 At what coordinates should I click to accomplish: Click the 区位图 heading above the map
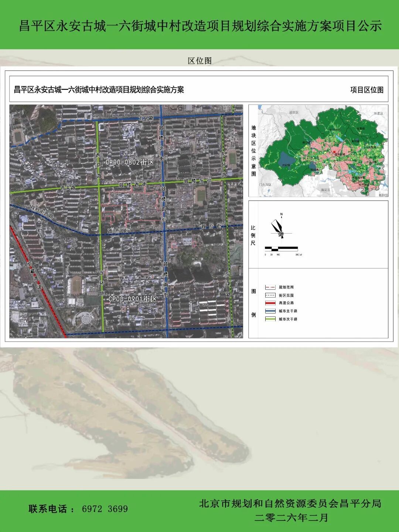(x=199, y=61)
